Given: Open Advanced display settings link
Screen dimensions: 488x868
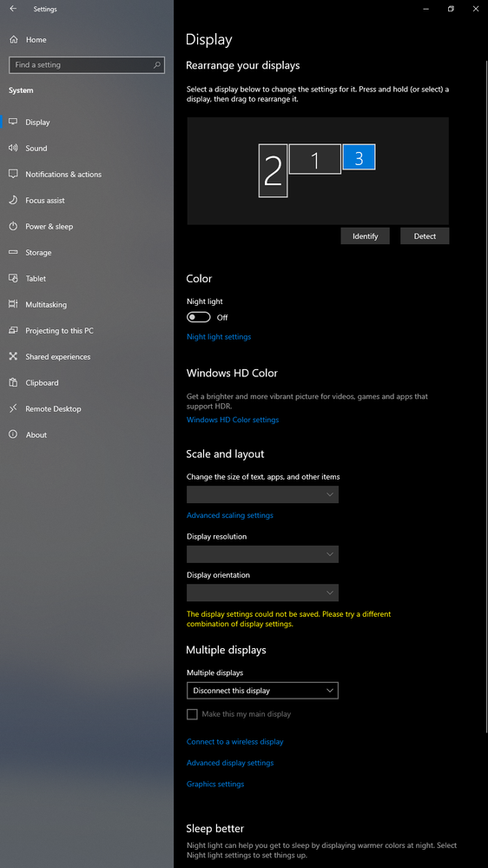Looking at the screenshot, I should (230, 763).
